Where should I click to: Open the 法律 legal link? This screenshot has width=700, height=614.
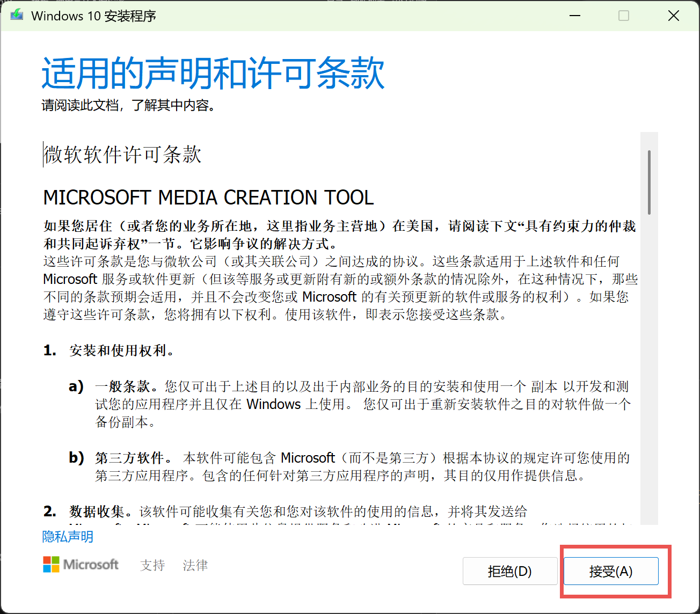(x=195, y=565)
